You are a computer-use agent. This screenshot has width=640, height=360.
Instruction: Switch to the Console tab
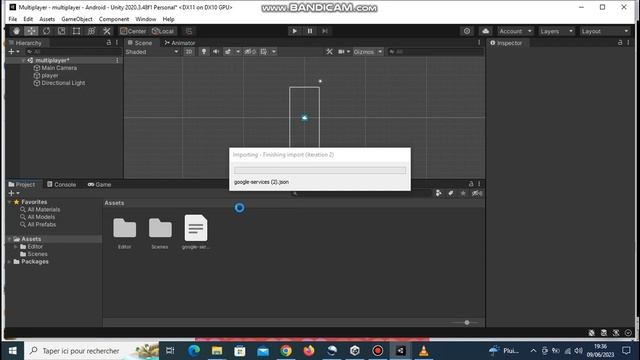tap(62, 184)
